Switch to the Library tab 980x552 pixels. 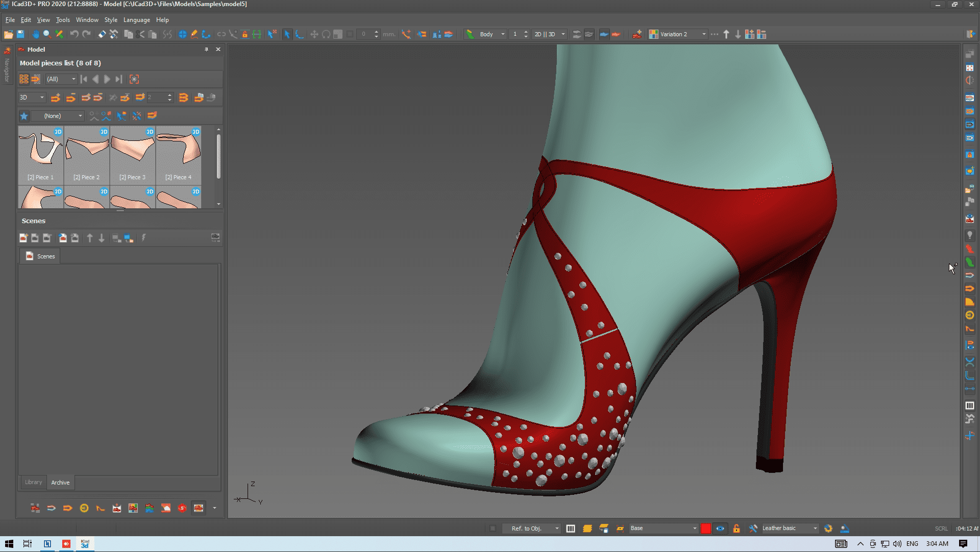pyautogui.click(x=34, y=482)
